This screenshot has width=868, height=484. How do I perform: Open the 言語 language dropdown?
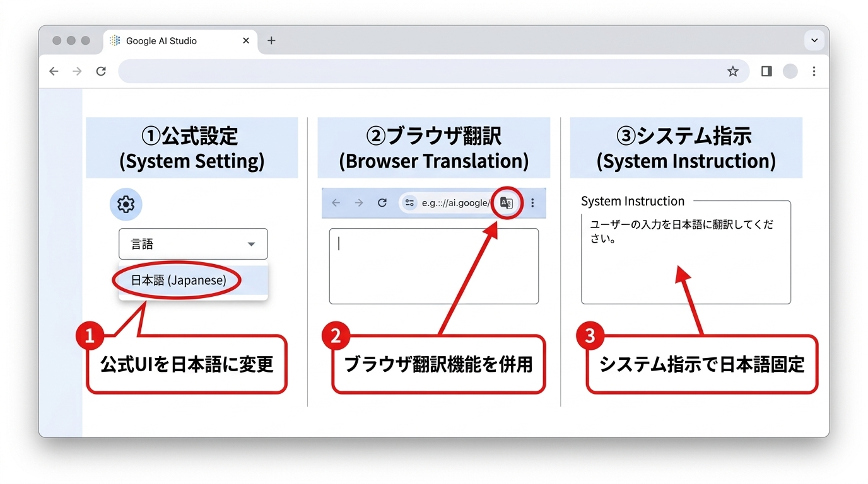click(x=193, y=244)
